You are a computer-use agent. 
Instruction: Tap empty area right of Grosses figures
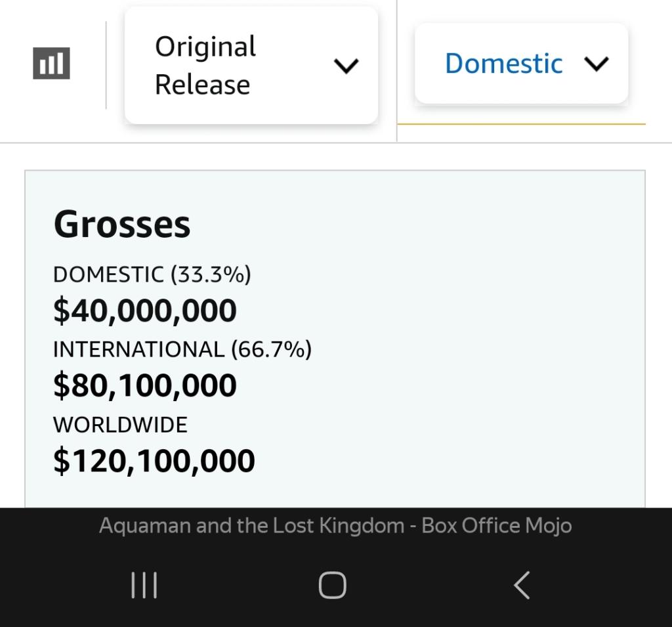[472, 368]
